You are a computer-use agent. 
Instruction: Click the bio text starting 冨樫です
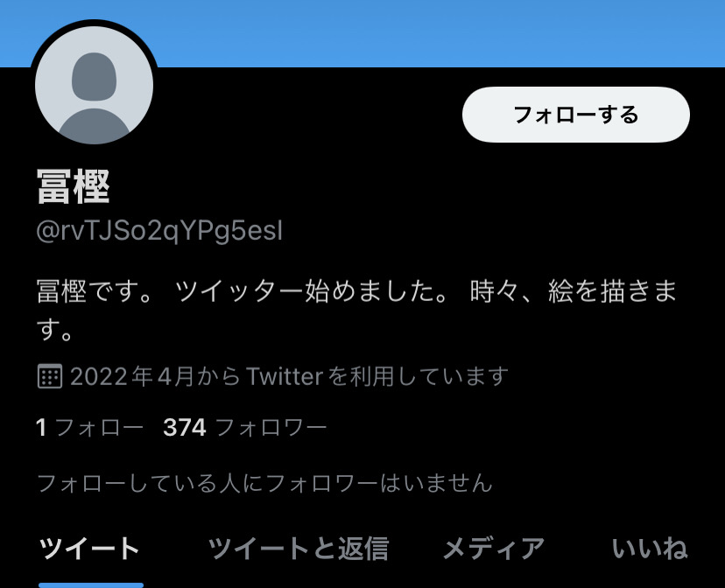pos(357,310)
